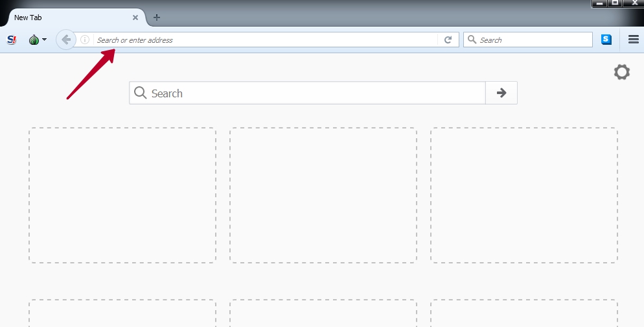Open the hamburger menu

[634, 40]
